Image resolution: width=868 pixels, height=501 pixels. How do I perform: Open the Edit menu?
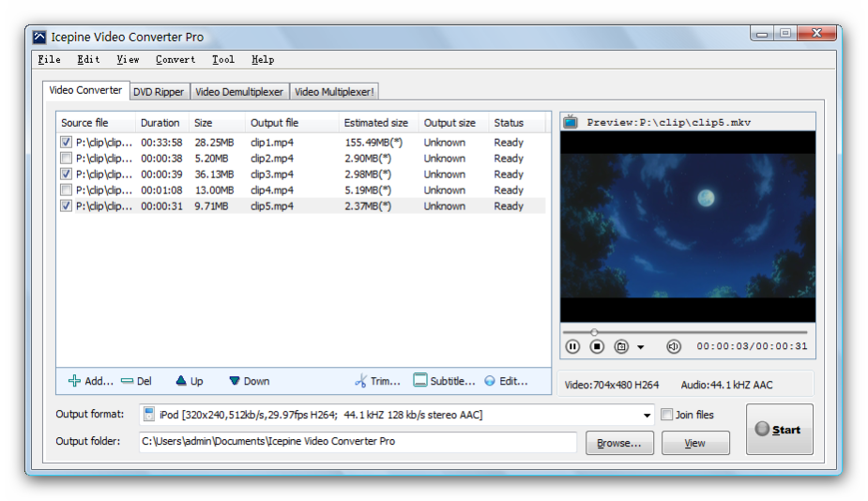point(88,59)
